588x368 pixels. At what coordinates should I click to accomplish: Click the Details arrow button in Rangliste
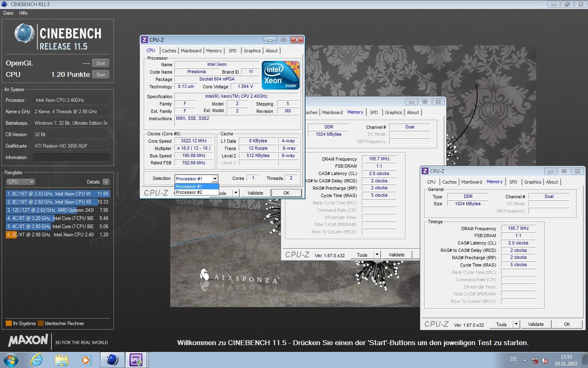106,182
